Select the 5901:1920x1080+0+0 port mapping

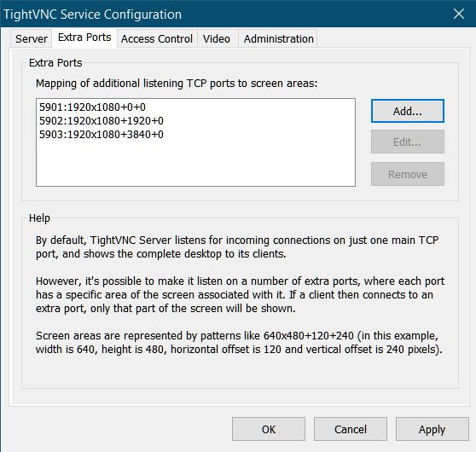pos(92,107)
